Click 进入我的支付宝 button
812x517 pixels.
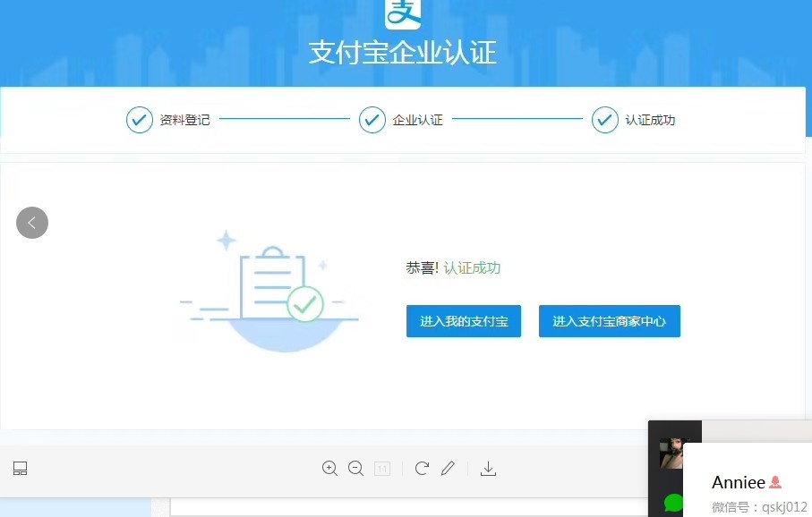coord(464,321)
